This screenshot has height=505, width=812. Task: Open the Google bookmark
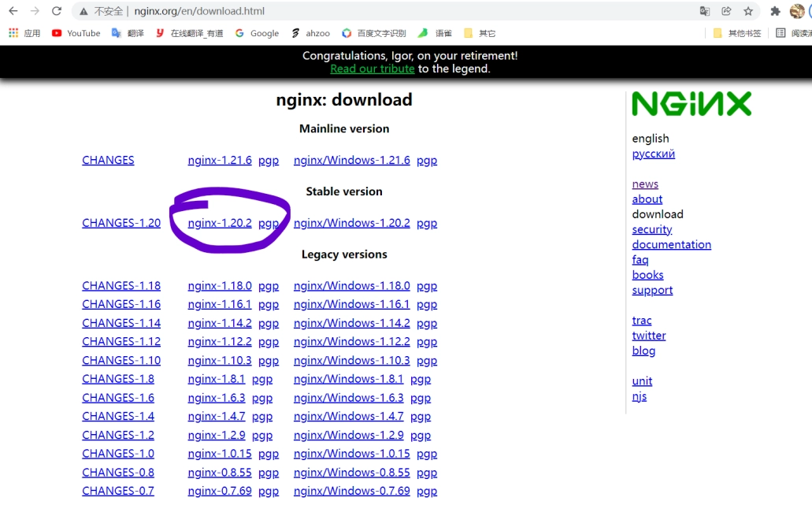coord(257,33)
